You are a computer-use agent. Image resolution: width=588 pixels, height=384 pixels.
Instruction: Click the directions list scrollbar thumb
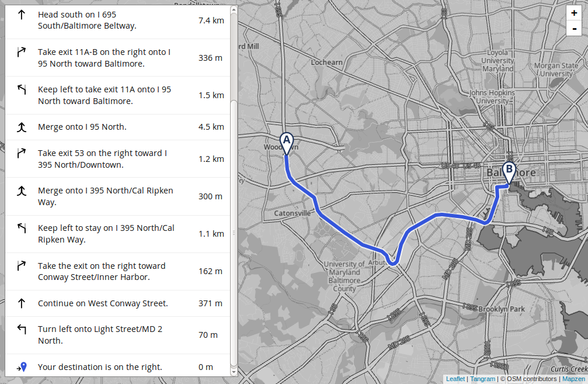coord(234,233)
